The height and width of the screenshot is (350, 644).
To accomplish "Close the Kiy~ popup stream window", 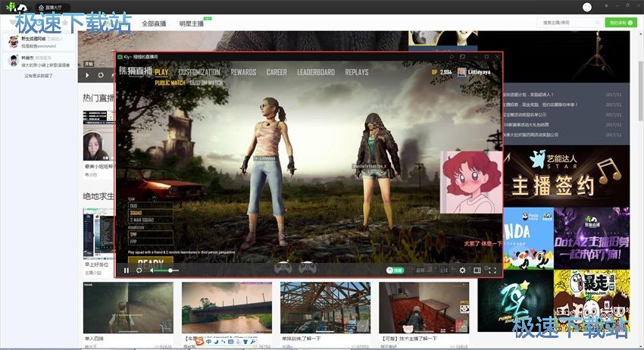I will click(497, 57).
